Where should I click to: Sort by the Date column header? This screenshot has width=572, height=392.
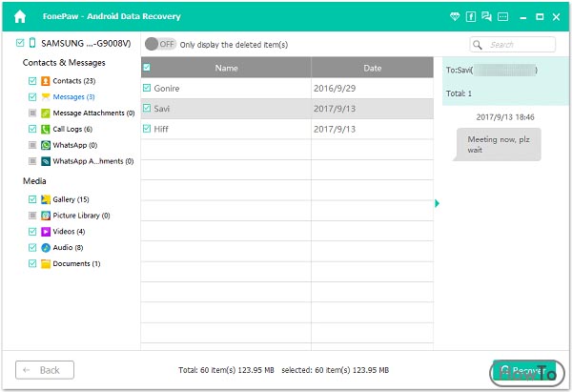point(372,68)
